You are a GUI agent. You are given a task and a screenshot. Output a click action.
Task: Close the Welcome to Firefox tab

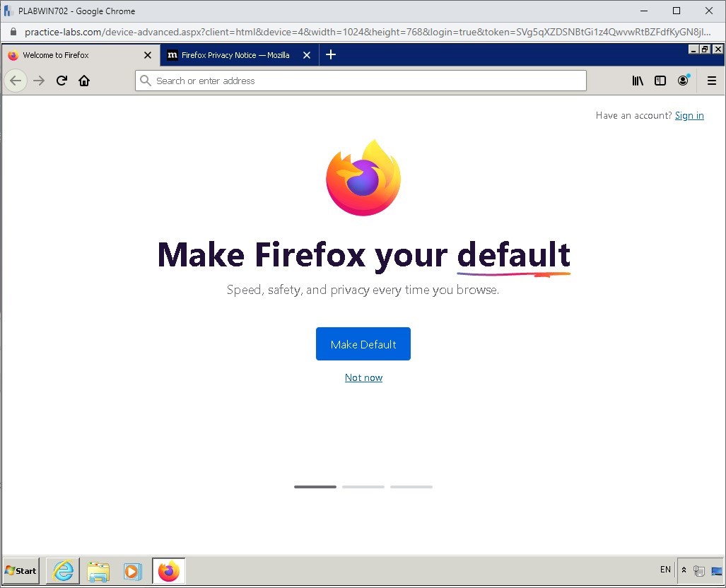point(148,55)
